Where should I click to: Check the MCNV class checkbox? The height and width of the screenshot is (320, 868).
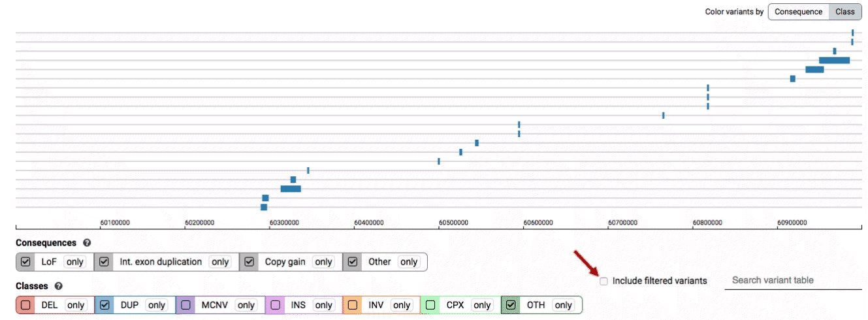186,305
